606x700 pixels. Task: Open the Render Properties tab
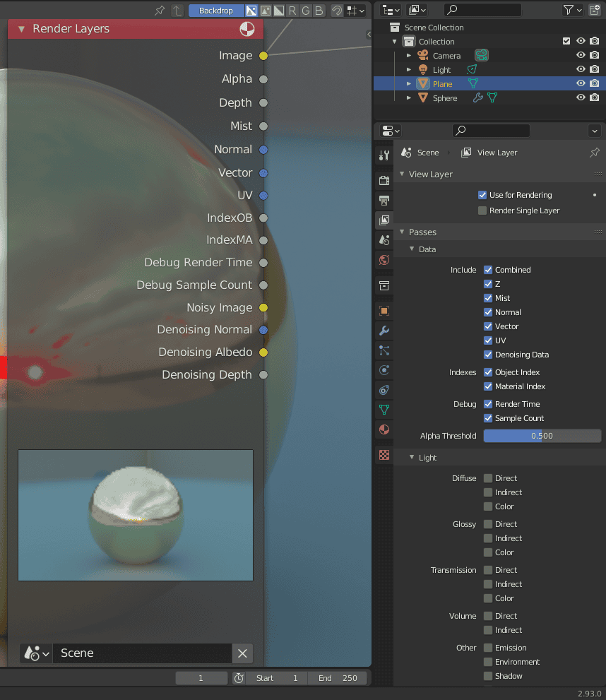(384, 180)
